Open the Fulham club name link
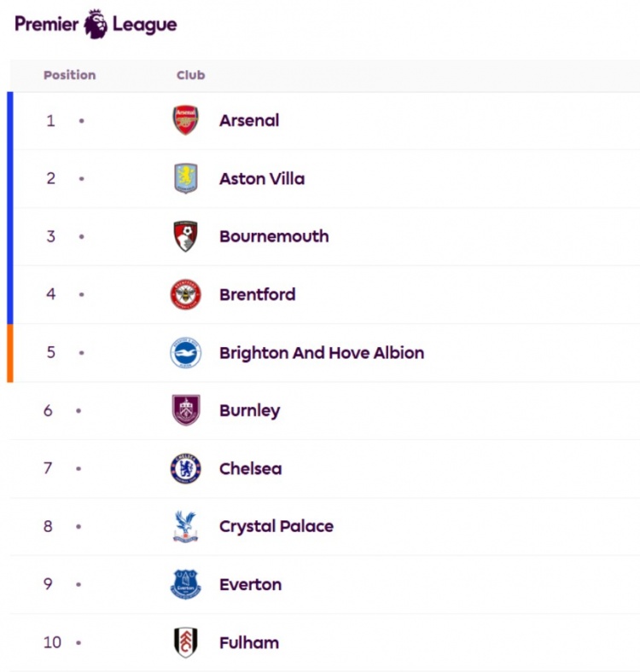This screenshot has width=640, height=672. pos(249,642)
